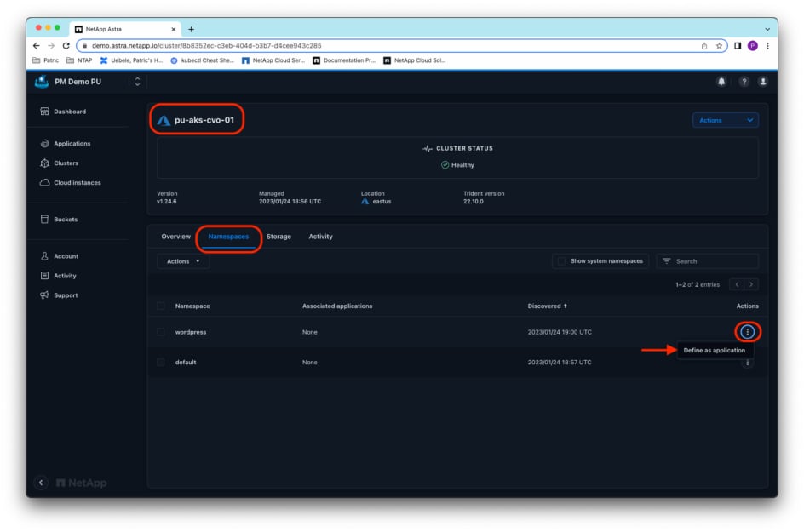804x532 pixels.
Task: Open the NetApp Cloud Ser... bookmark
Action: (x=273, y=60)
